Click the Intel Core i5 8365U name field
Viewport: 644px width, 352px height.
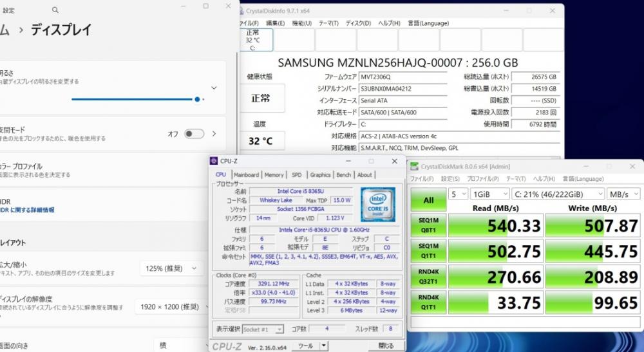click(x=301, y=191)
